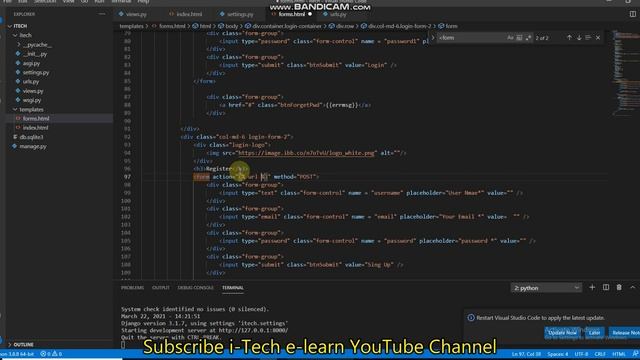
Task: Open views.py in explorer tree
Action: coord(33,91)
